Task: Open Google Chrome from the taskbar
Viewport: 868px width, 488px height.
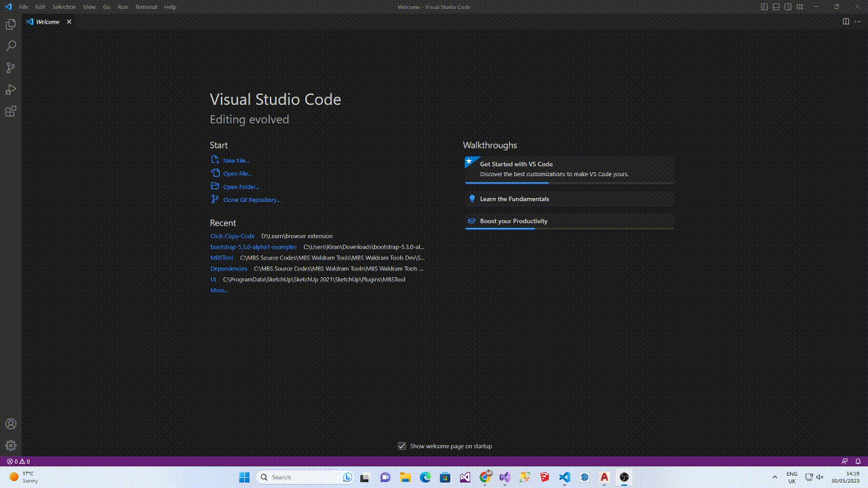Action: point(485,477)
